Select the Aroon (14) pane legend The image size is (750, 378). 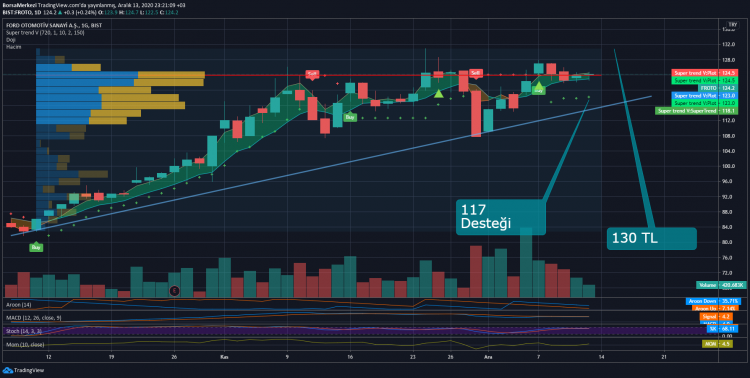[x=19, y=305]
